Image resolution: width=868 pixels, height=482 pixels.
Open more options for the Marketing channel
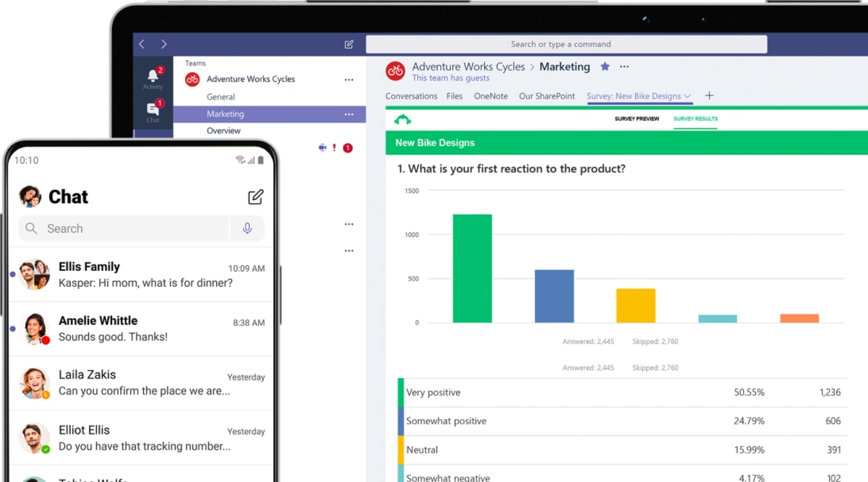pyautogui.click(x=349, y=114)
